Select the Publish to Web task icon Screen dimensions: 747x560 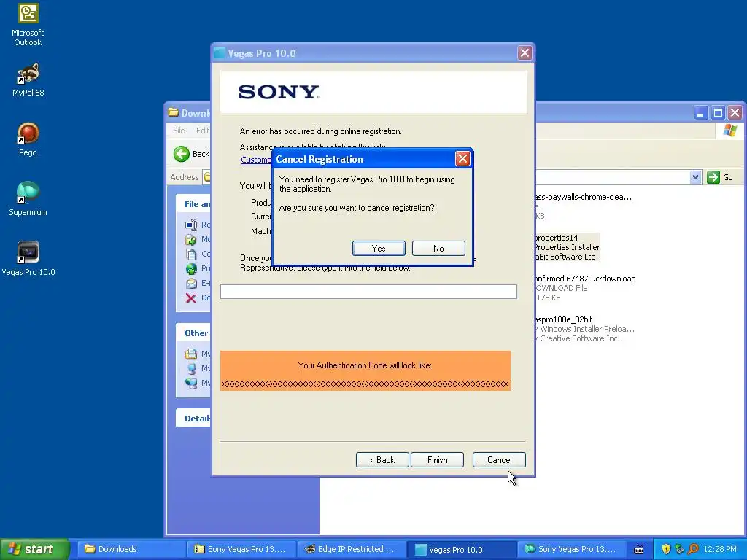click(191, 268)
